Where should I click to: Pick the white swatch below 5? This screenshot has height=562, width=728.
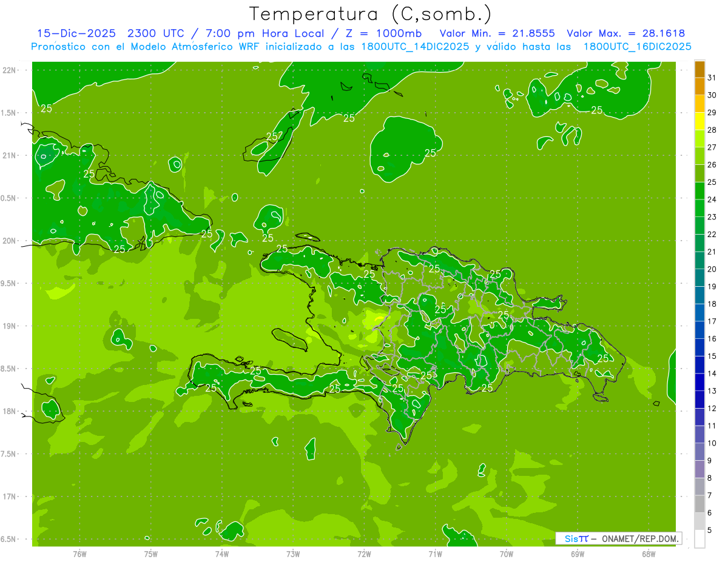point(699,539)
